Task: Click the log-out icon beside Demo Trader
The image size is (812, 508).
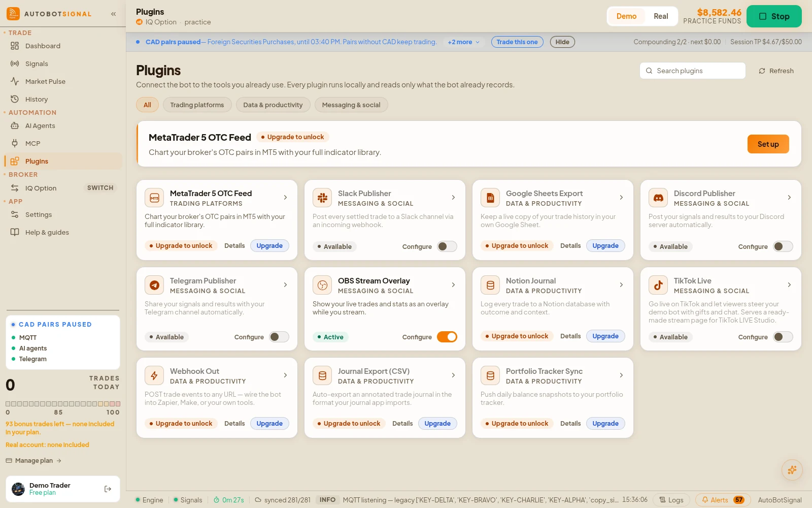Action: 108,489
